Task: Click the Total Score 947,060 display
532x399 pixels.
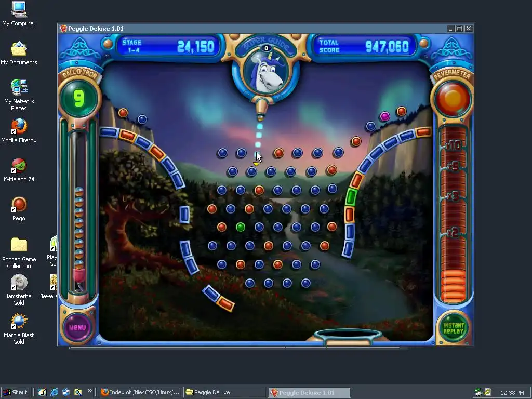Action: [x=364, y=46]
